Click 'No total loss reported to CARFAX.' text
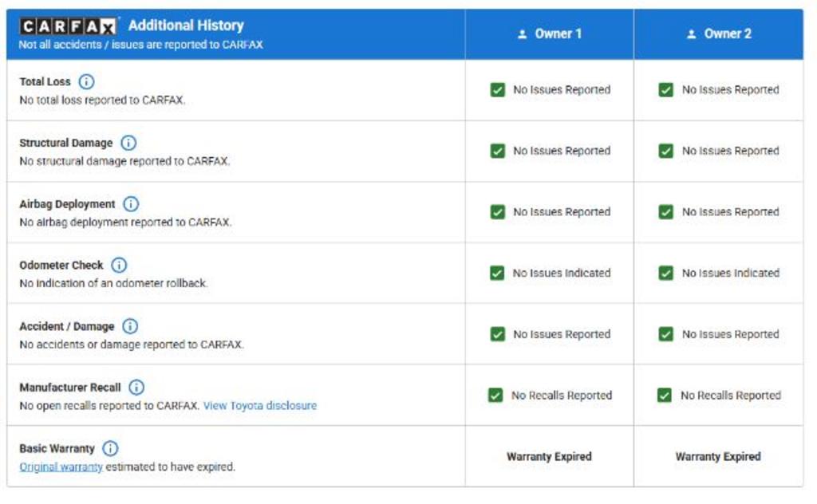 (x=102, y=100)
